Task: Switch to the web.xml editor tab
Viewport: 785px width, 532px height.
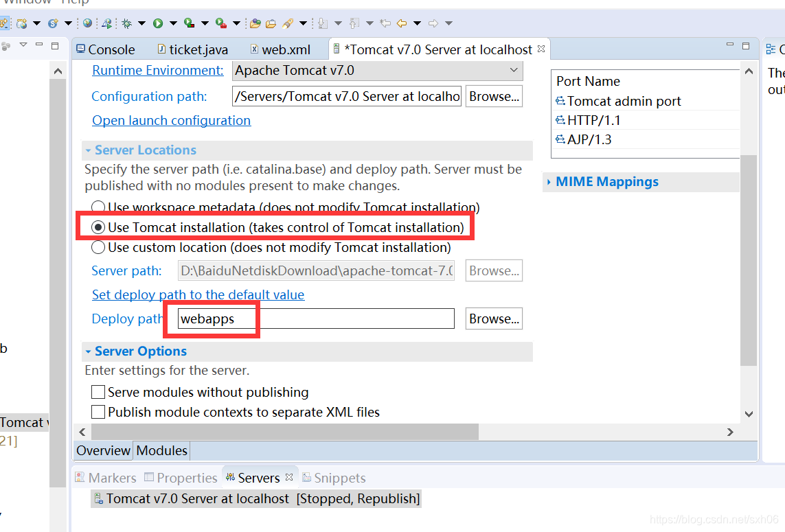Action: 281,49
